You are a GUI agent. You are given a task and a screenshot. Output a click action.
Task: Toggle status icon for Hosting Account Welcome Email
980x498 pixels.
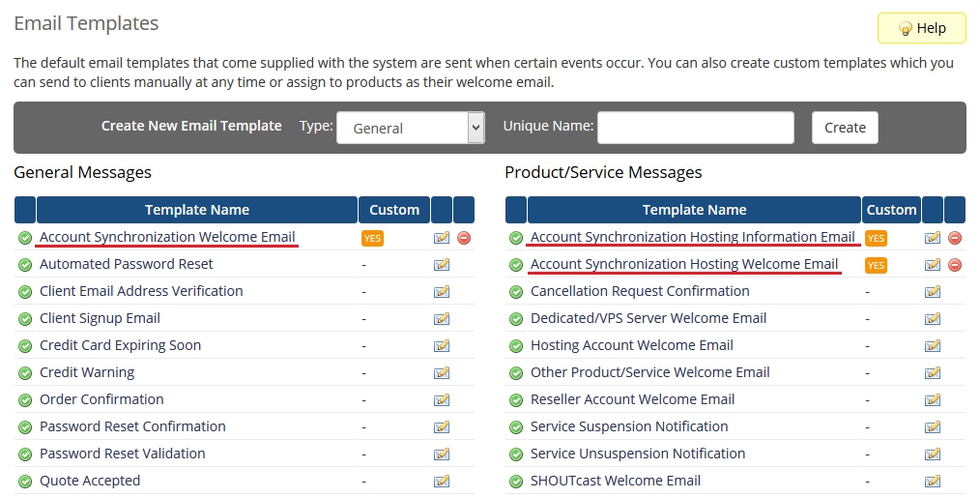click(516, 346)
